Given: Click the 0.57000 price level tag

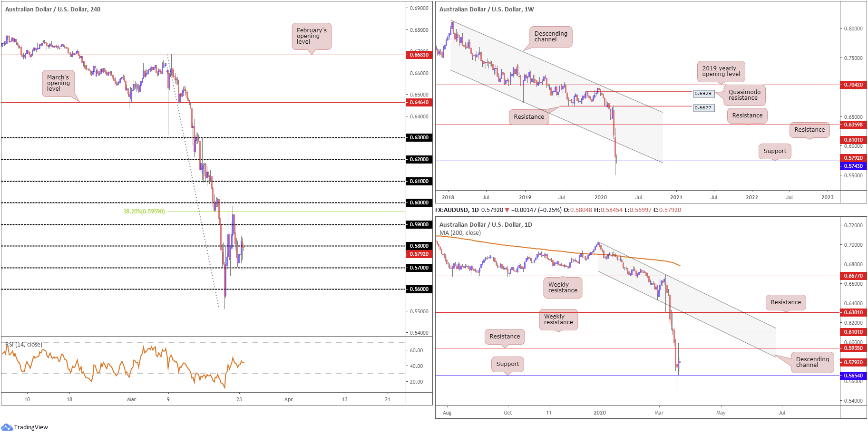Looking at the screenshot, I should coord(419,268).
